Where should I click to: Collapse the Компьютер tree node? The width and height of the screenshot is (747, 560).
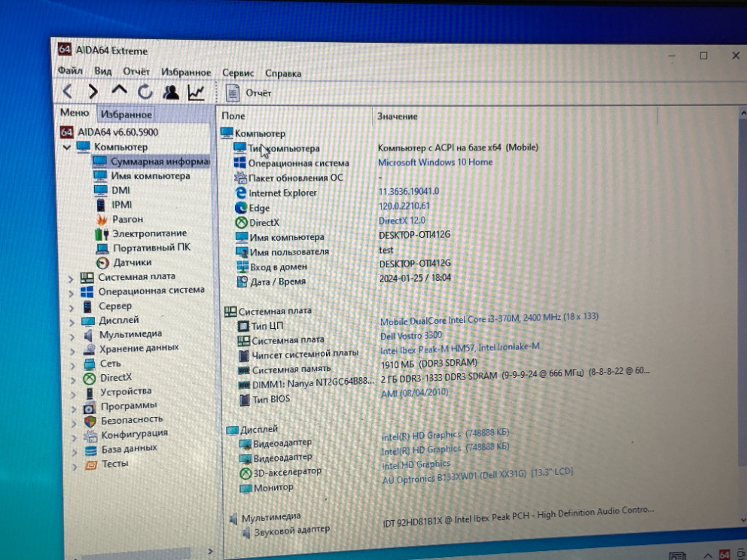click(x=67, y=147)
